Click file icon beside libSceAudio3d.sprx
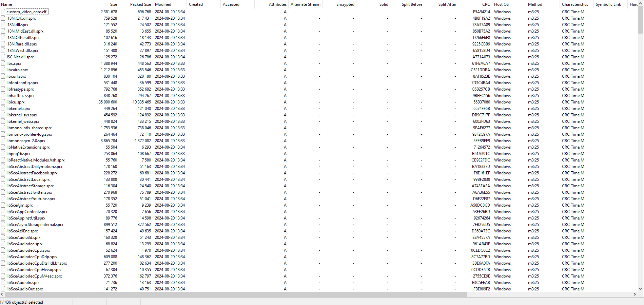The image size is (644, 305). (x=3, y=237)
